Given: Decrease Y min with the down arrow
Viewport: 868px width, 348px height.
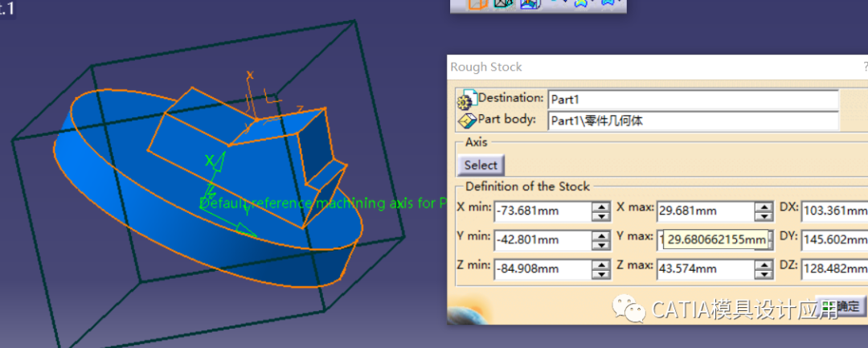Looking at the screenshot, I should pyautogui.click(x=600, y=244).
